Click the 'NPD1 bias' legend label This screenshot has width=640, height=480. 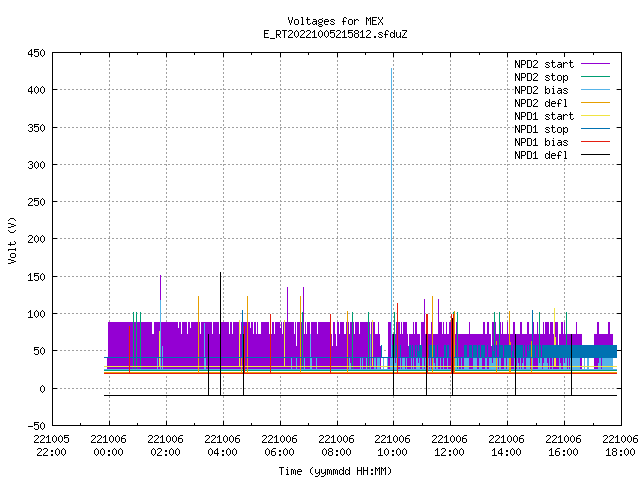[541, 142]
